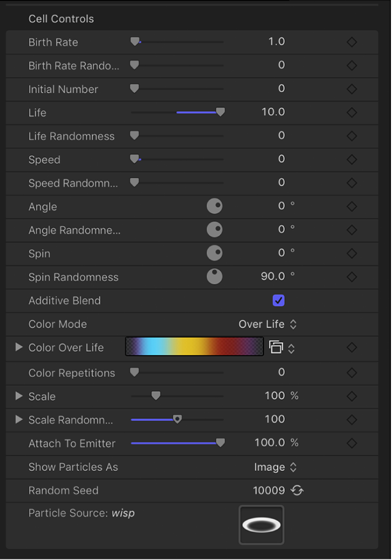Click the Speed keyframe diamond

pos(352,160)
